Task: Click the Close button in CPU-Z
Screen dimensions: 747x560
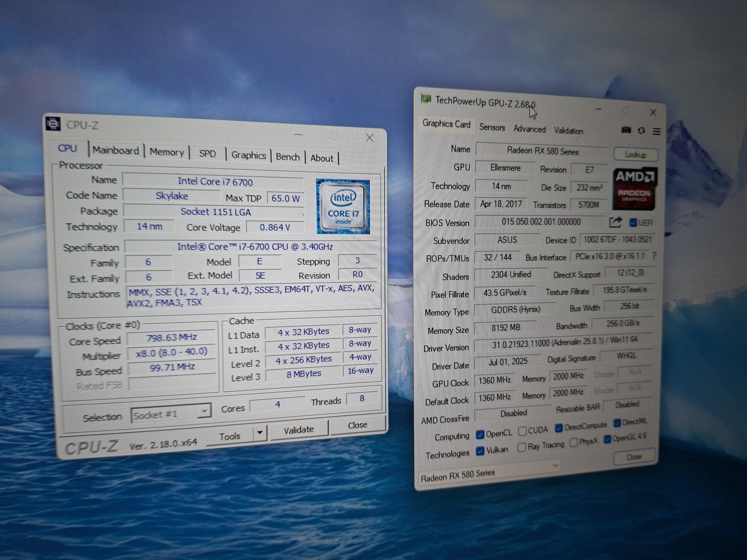Action: coord(357,425)
